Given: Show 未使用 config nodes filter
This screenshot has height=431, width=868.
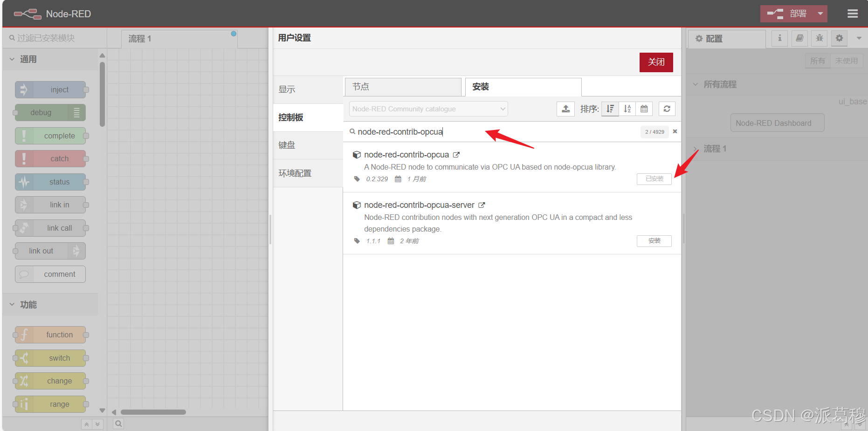Looking at the screenshot, I should pyautogui.click(x=847, y=61).
